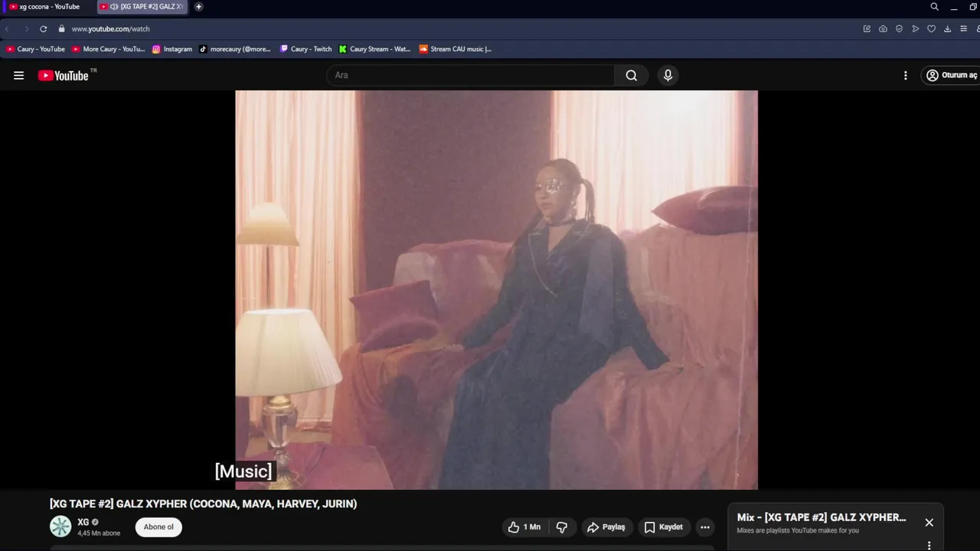The width and height of the screenshot is (980, 551).
Task: Go forward with browser forward arrow
Action: [x=26, y=29]
